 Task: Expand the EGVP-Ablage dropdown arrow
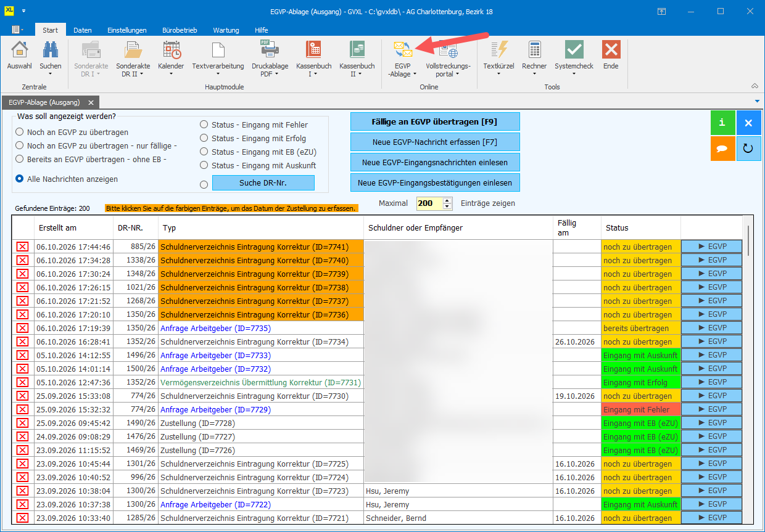coord(415,74)
